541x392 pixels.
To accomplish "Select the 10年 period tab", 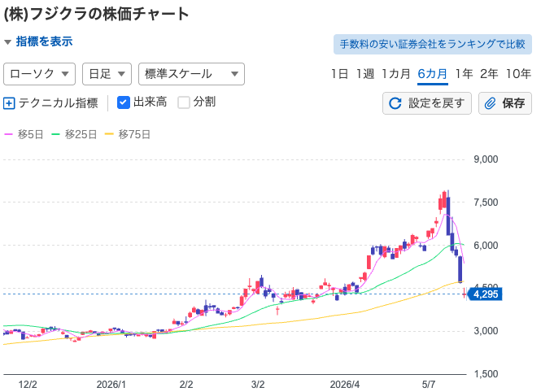I will [518, 74].
